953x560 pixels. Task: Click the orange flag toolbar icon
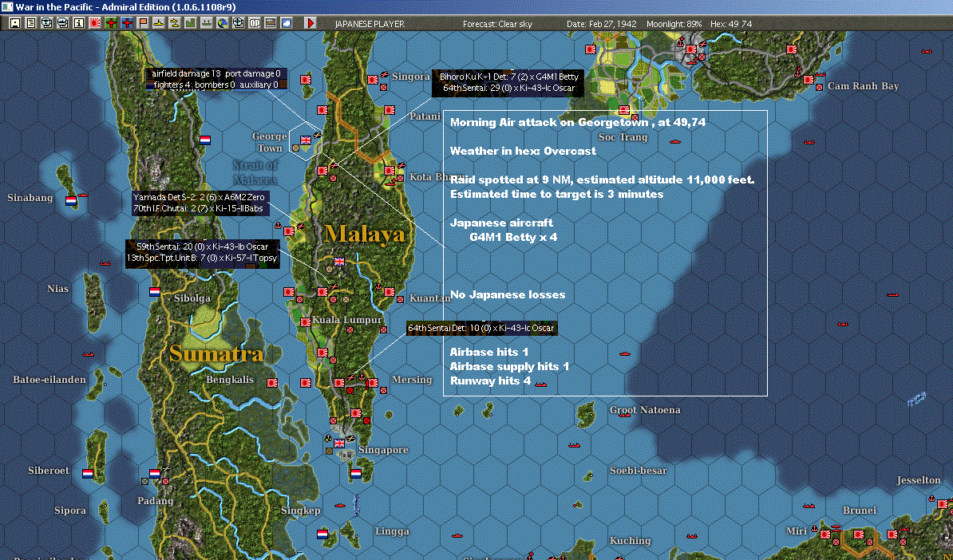(143, 23)
